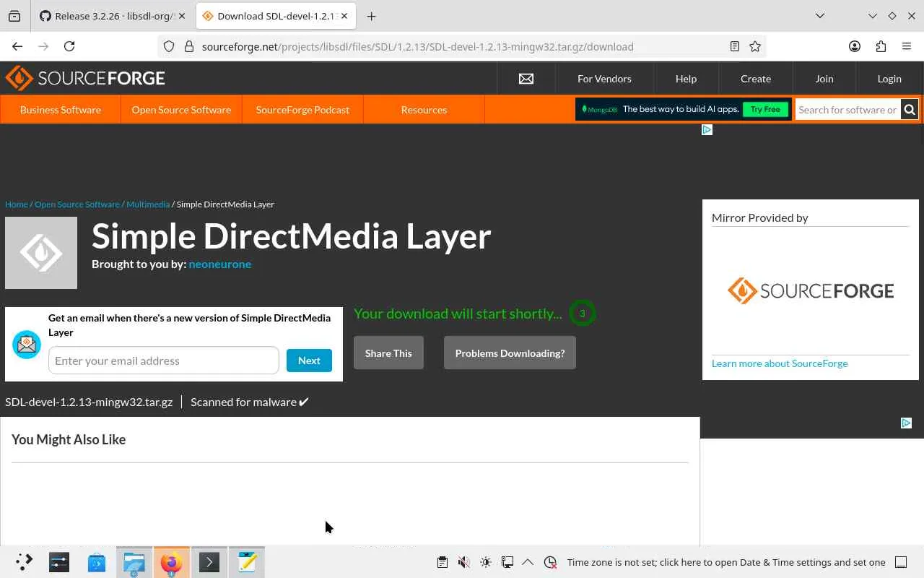Screen dimensions: 924x578
Task: Open System Settings from the taskbar
Action: click(x=59, y=562)
